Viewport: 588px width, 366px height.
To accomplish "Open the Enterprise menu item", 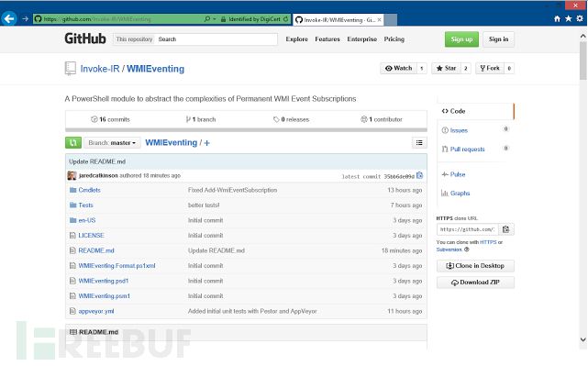I will (x=361, y=39).
